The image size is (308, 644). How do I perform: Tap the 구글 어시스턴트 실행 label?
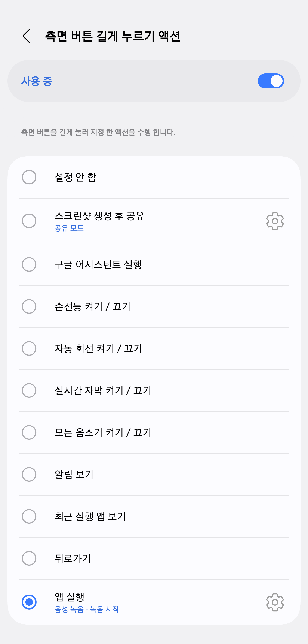[98, 264]
